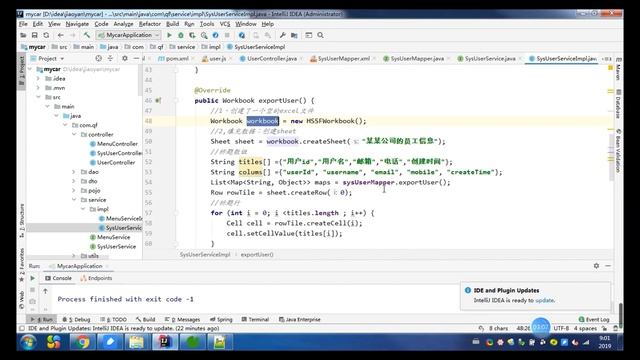Open the VCS menu
640x360 pixels.
pyautogui.click(x=225, y=24)
